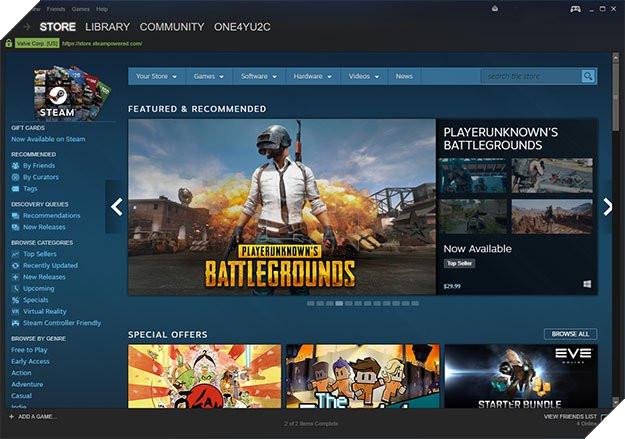Open the top-left PUBG screenshot thumbnail
This screenshot has width=625, height=439.
(x=473, y=175)
